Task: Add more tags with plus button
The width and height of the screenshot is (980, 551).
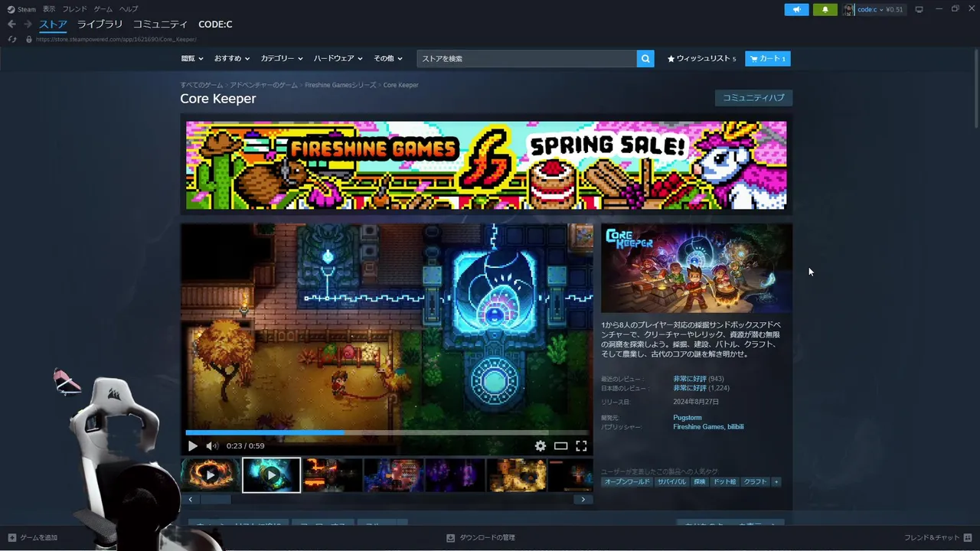Action: click(x=776, y=481)
